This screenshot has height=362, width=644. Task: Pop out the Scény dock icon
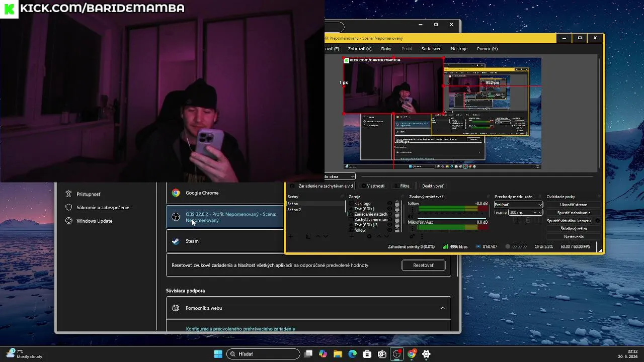(342, 196)
